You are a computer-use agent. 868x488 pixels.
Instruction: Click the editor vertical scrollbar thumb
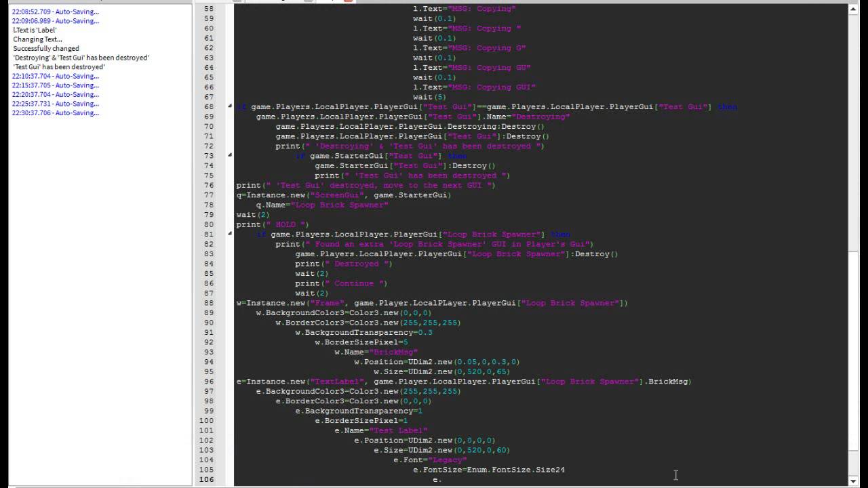click(853, 350)
